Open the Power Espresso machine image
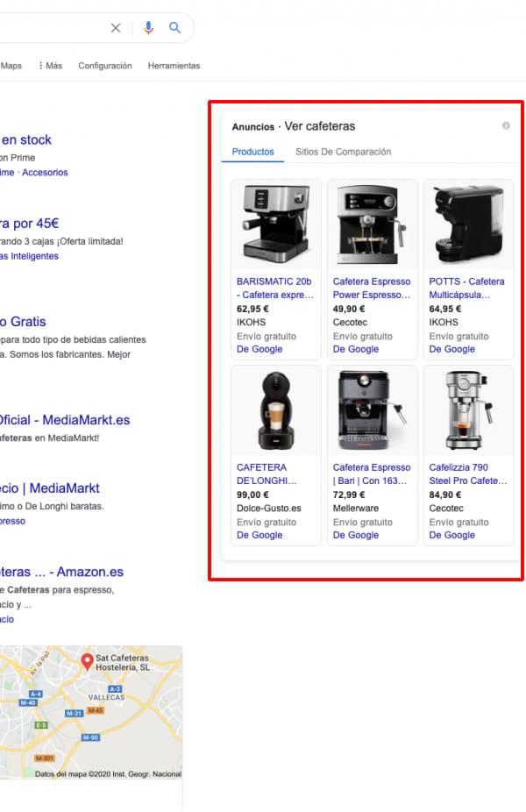526x812 pixels. tap(373, 224)
